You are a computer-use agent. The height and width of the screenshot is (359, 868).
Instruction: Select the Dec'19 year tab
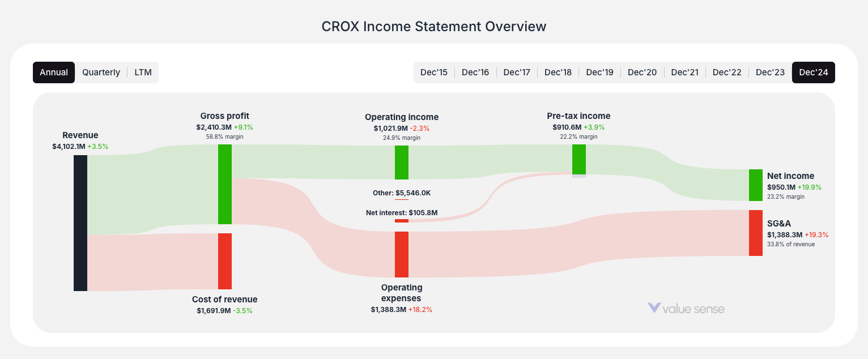tap(599, 72)
